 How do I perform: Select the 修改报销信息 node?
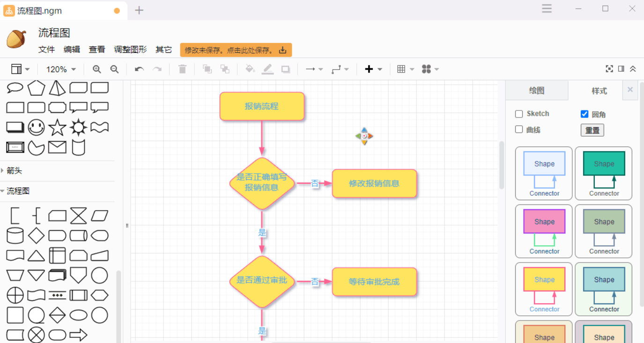pos(374,183)
